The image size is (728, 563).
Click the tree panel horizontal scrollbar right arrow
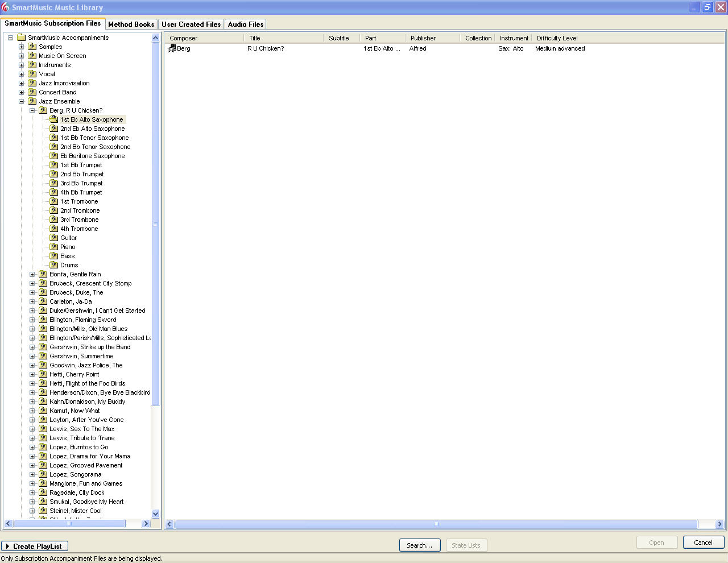(x=146, y=523)
